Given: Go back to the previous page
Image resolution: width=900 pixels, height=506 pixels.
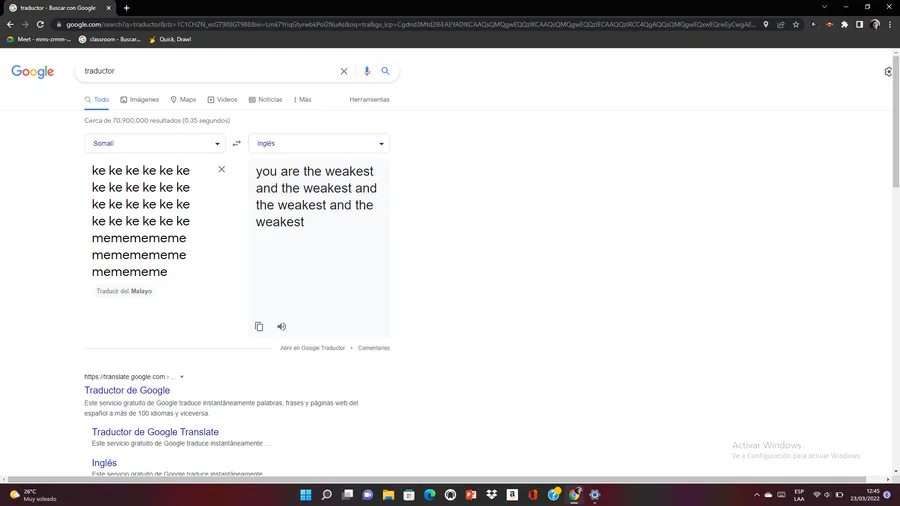Looking at the screenshot, I should (10, 25).
